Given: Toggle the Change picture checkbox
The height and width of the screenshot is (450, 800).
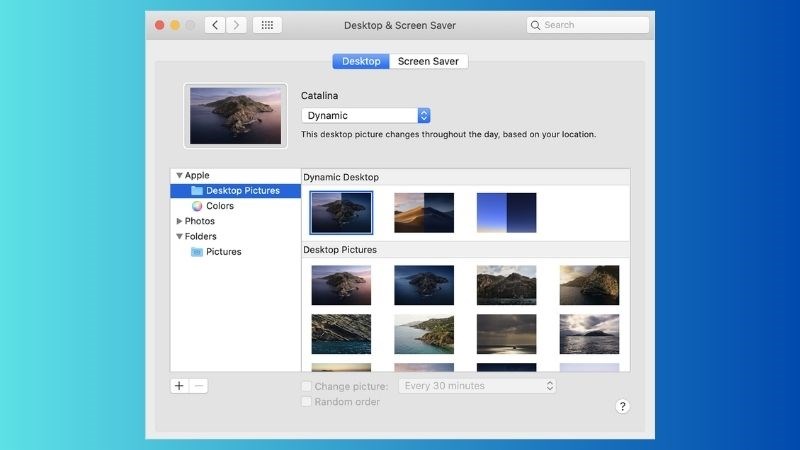Looking at the screenshot, I should point(306,386).
